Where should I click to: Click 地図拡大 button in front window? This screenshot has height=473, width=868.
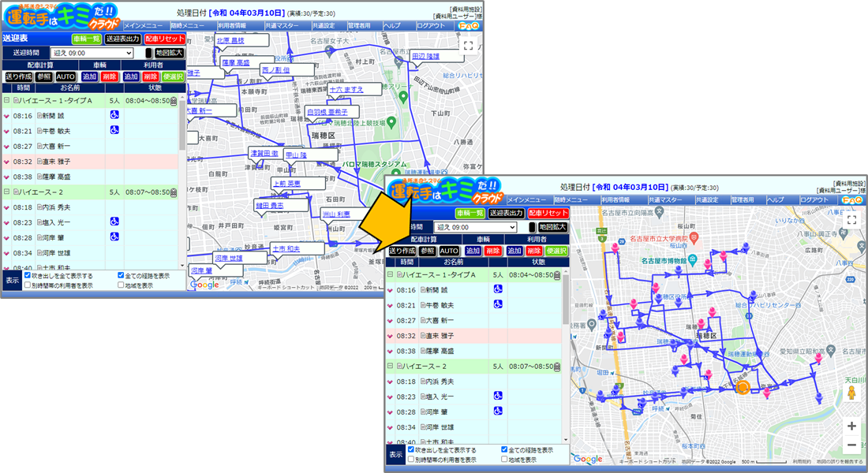click(552, 227)
